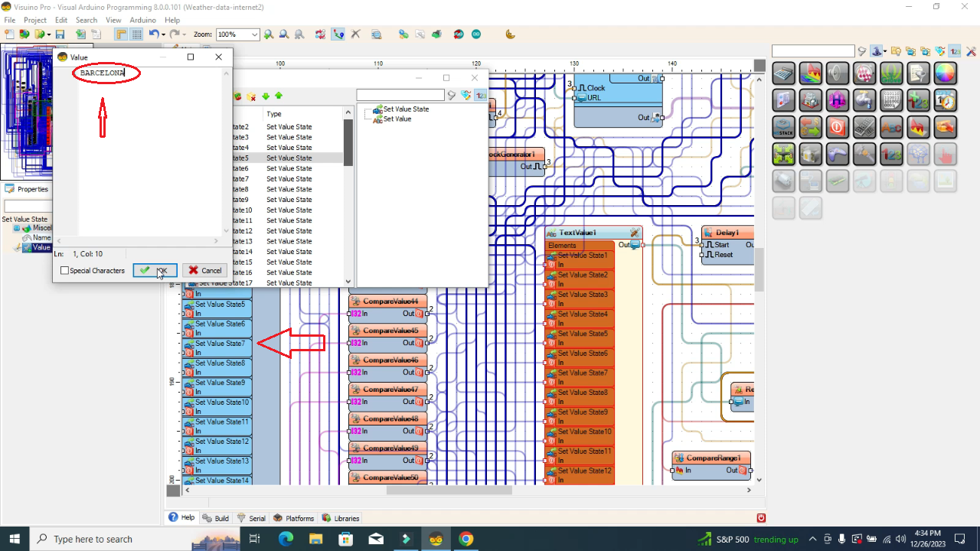Open the Search menu
The image size is (980, 551).
pos(87,20)
